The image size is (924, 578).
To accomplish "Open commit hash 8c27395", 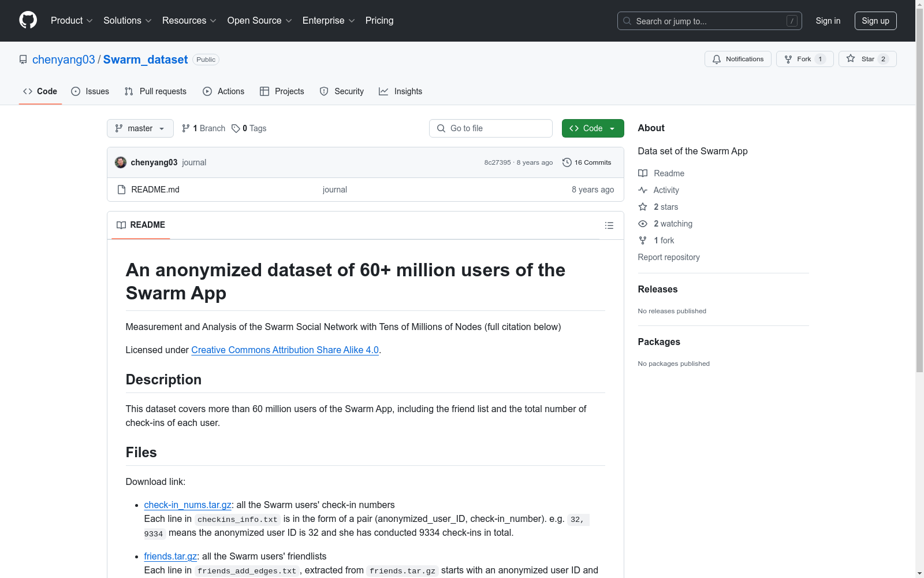I will pos(498,162).
